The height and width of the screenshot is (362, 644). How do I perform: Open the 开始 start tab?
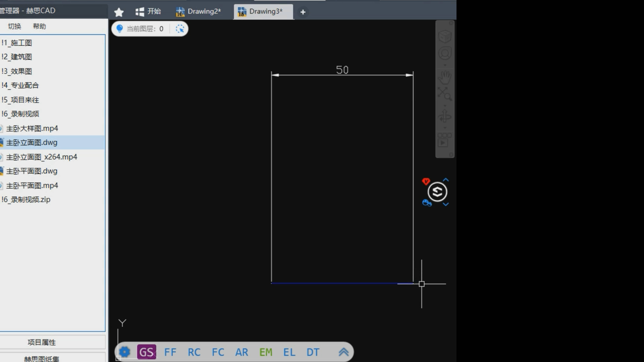point(148,12)
